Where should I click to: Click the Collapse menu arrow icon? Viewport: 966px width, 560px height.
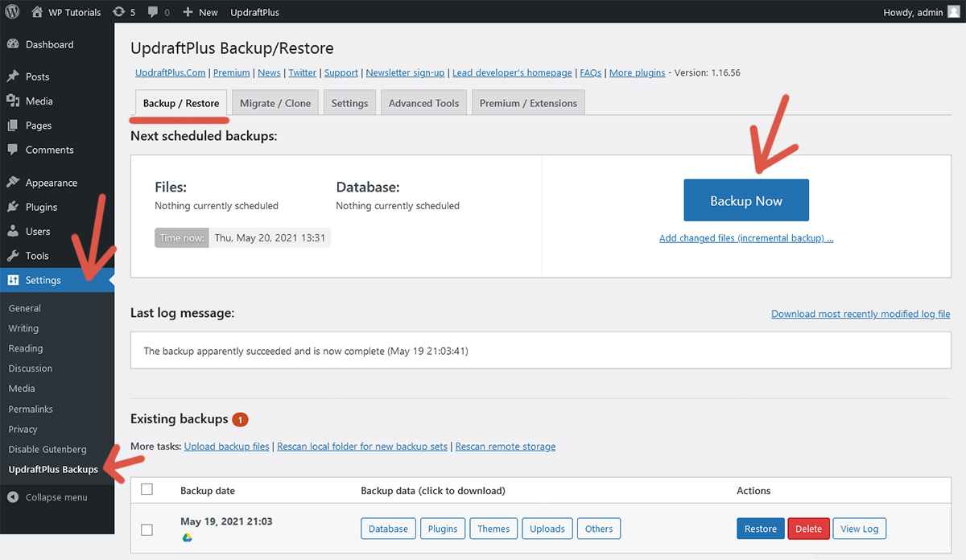coord(13,497)
